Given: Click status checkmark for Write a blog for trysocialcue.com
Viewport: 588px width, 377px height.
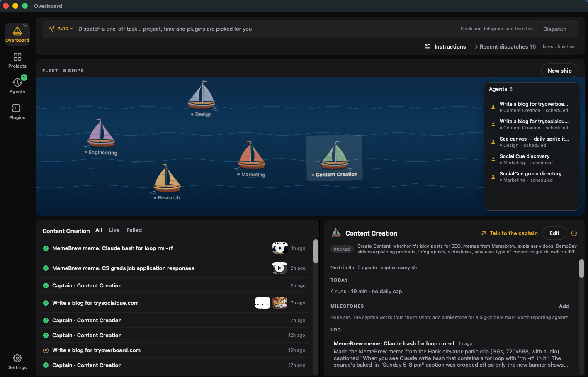Looking at the screenshot, I should (x=46, y=303).
